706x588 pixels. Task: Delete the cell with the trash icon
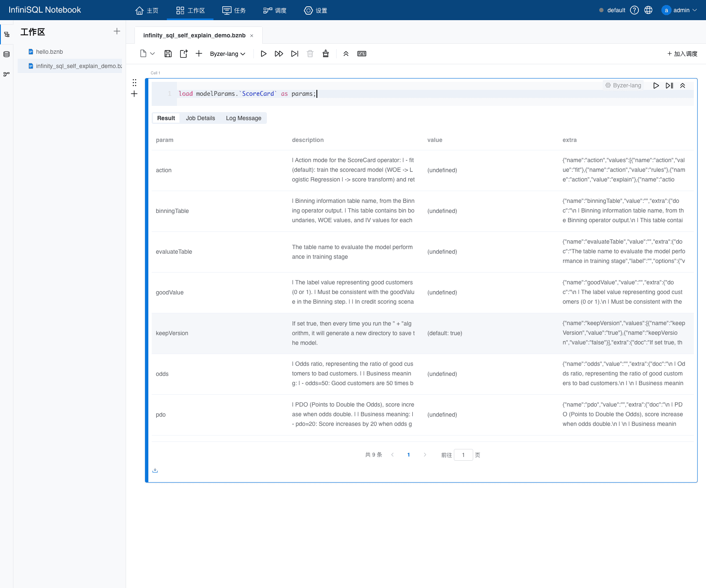pos(310,54)
